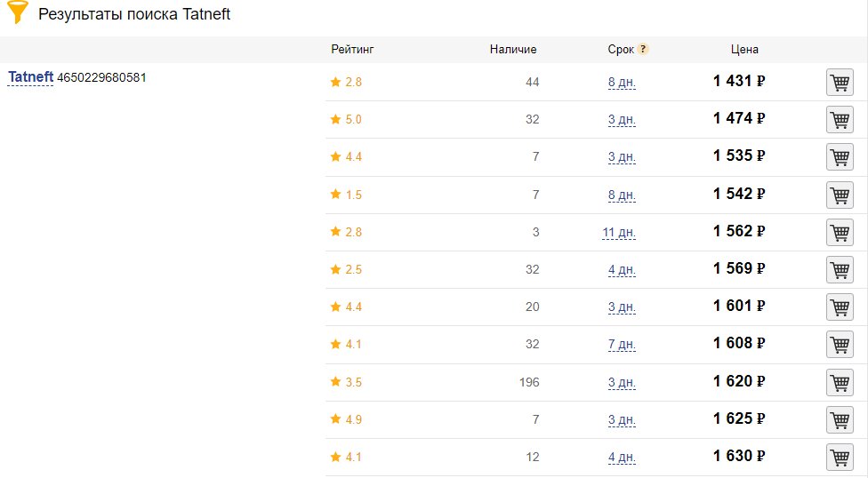Image resolution: width=868 pixels, height=478 pixels.
Task: Add the 1 630 ₽ offer to cart
Action: pos(840,457)
